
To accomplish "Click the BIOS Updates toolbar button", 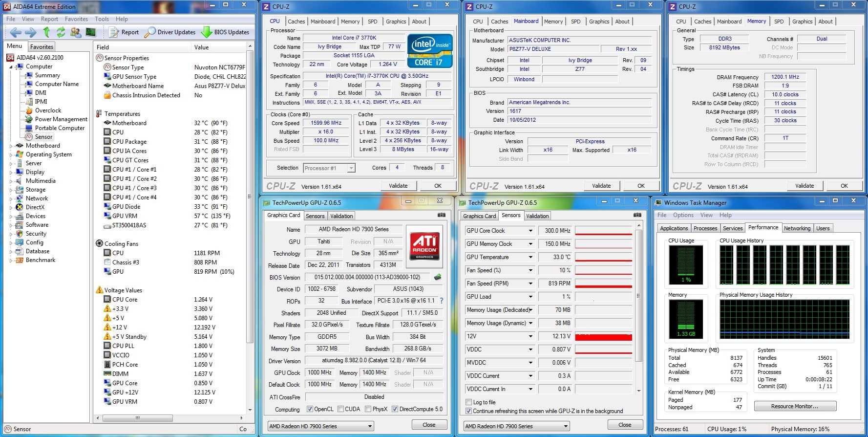I will pyautogui.click(x=226, y=32).
